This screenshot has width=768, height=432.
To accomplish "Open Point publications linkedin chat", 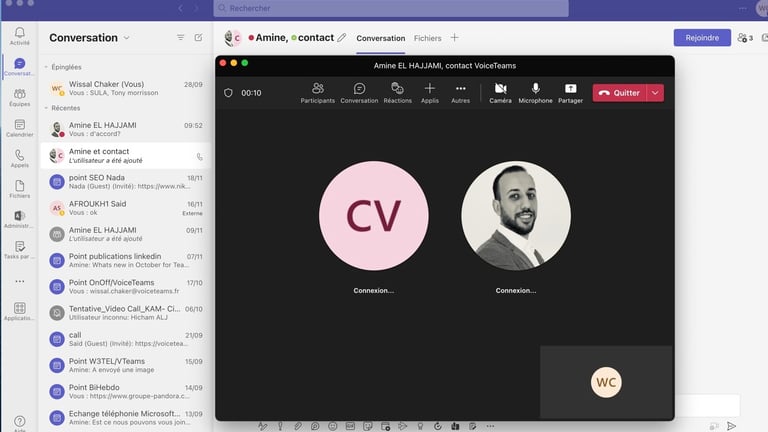I will click(x=126, y=261).
